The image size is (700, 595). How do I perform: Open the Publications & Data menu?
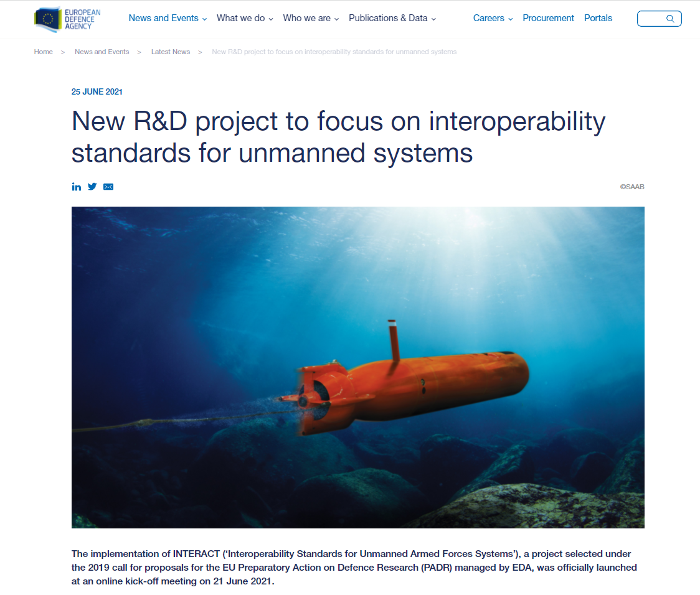tap(388, 18)
